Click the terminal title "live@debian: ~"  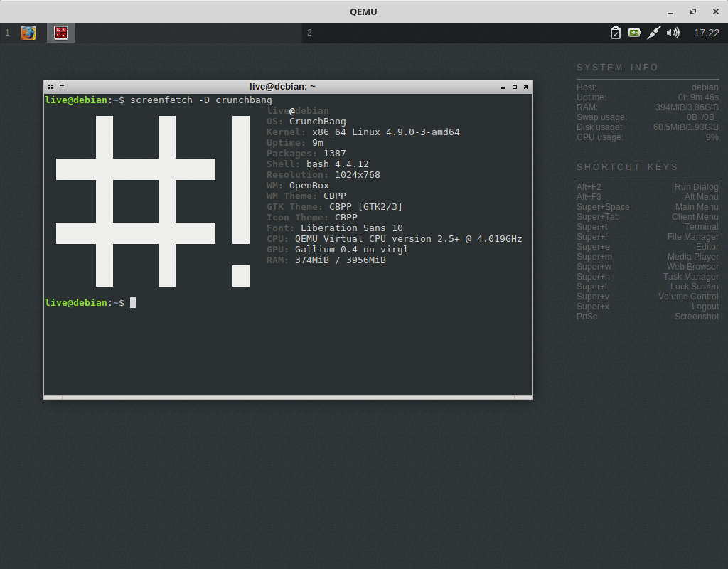(x=282, y=86)
